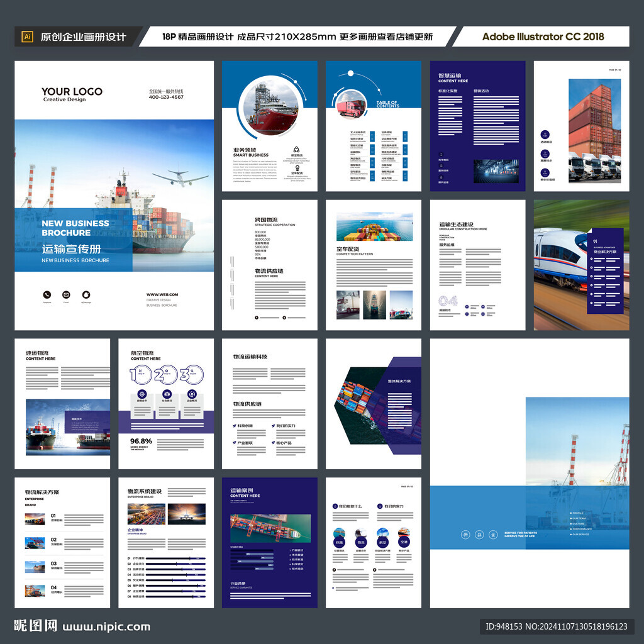Screen dimensions: 644x644
Task: Select item 04 thumbnail on 物流解决方案 page
Action: point(35,591)
